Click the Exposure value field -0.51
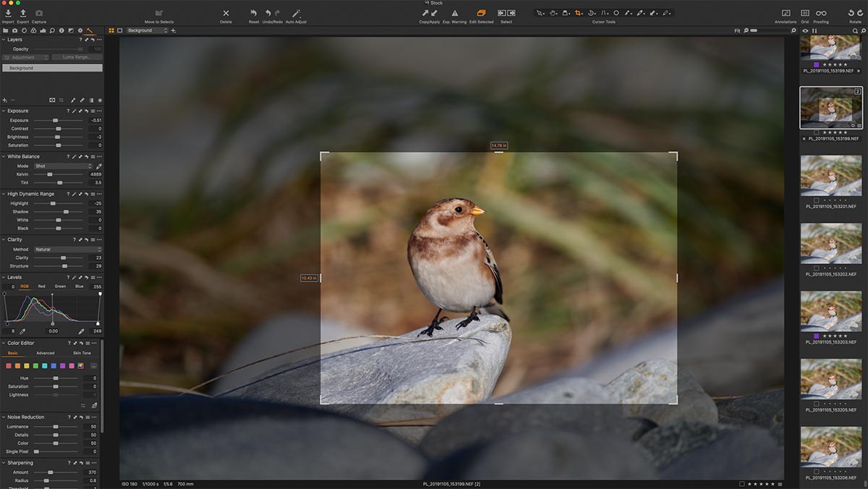 point(95,120)
